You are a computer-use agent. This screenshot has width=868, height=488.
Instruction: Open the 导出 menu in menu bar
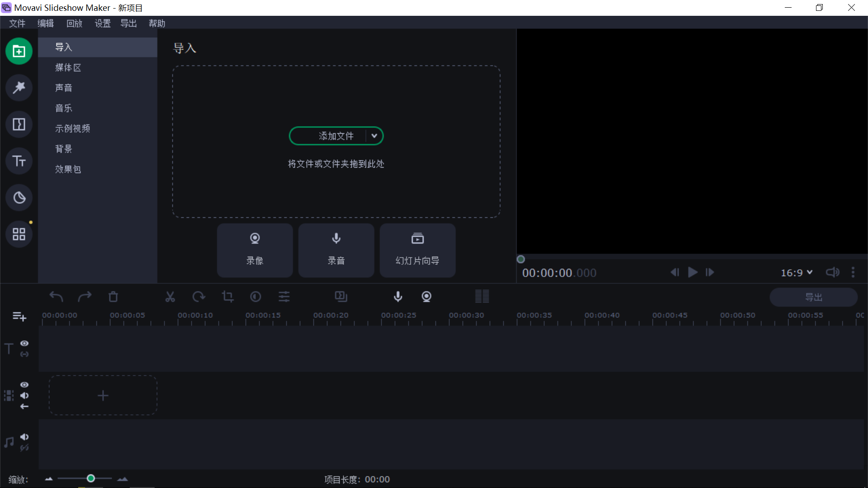pos(129,23)
